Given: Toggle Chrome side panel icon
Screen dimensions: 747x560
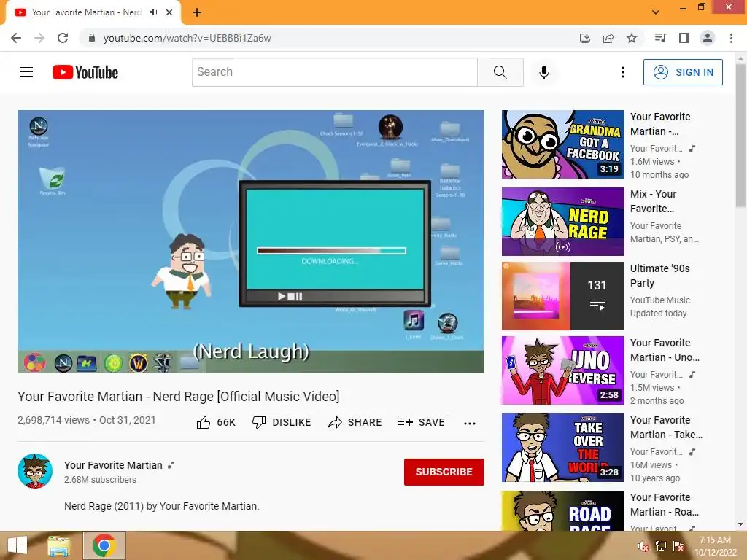Looking at the screenshot, I should pyautogui.click(x=684, y=38).
